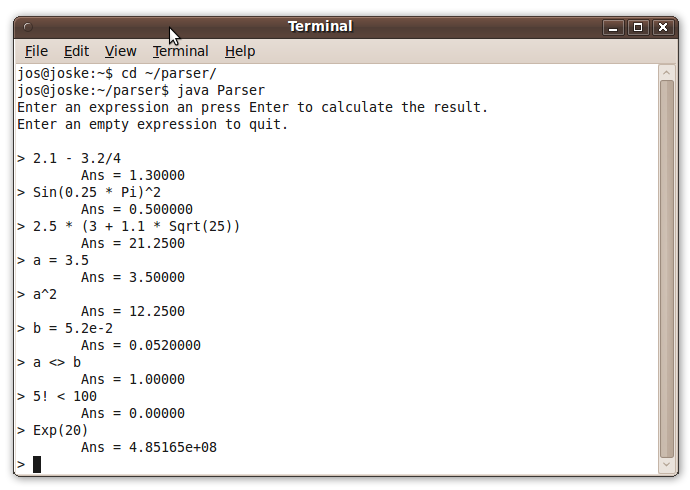The width and height of the screenshot is (690, 490).
Task: Maximize the Terminal window
Action: click(x=638, y=28)
